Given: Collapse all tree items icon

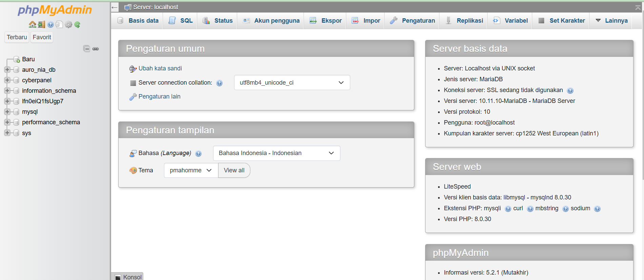Looking at the screenshot, I should (87, 48).
